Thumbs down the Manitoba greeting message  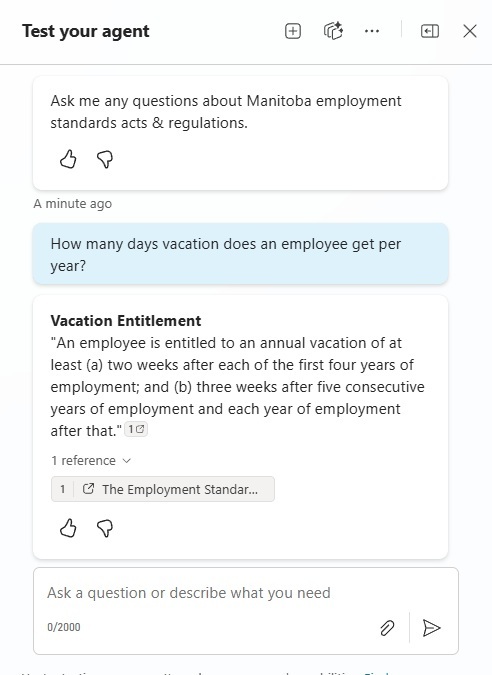(105, 159)
